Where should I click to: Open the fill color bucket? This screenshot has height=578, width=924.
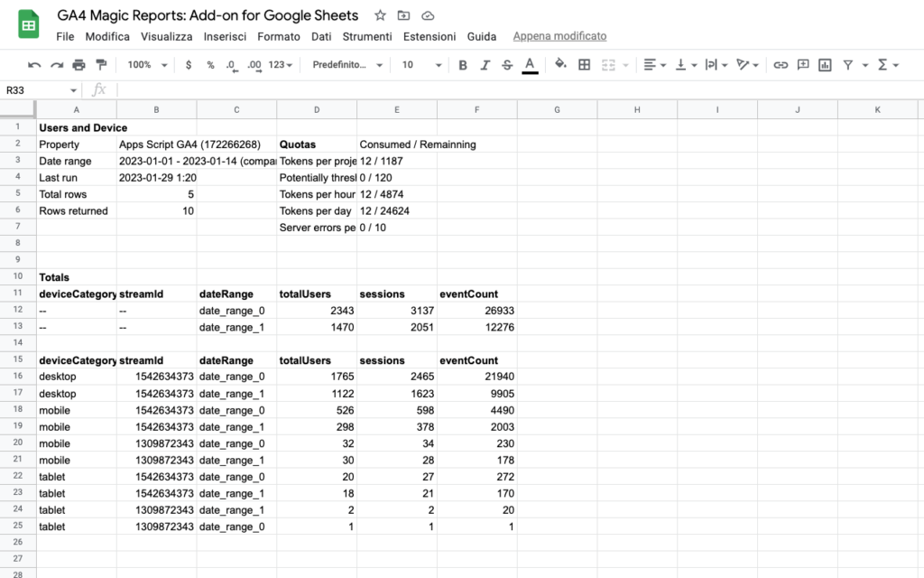pyautogui.click(x=560, y=64)
